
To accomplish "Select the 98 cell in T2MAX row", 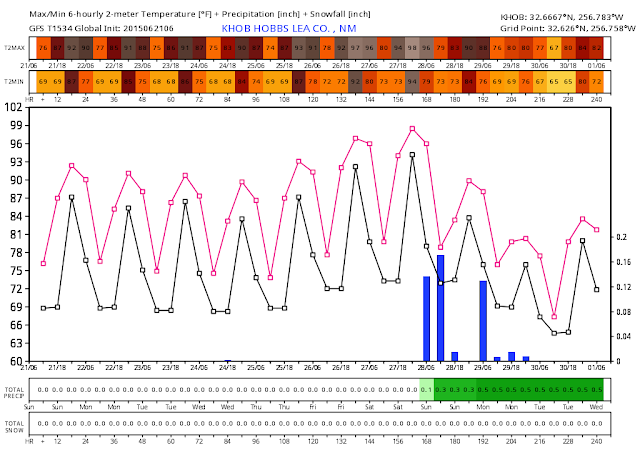I will pyautogui.click(x=412, y=48).
